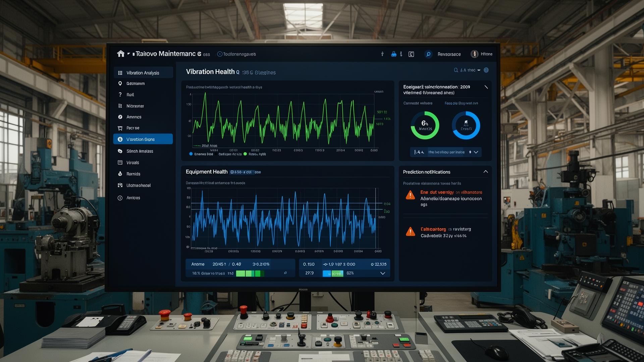Click the diagonal arrow icon in sync panel
The height and width of the screenshot is (362, 644).
point(486,87)
